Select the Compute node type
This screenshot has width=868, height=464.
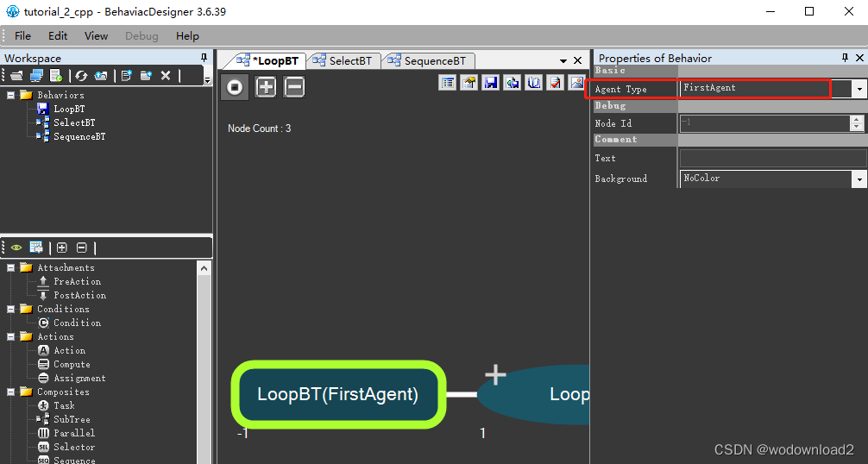click(x=72, y=365)
